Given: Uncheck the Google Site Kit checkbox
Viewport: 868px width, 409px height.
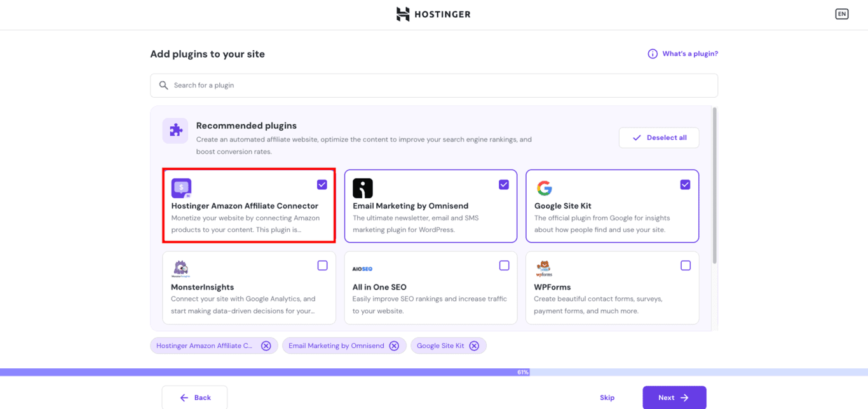Looking at the screenshot, I should click(x=685, y=184).
